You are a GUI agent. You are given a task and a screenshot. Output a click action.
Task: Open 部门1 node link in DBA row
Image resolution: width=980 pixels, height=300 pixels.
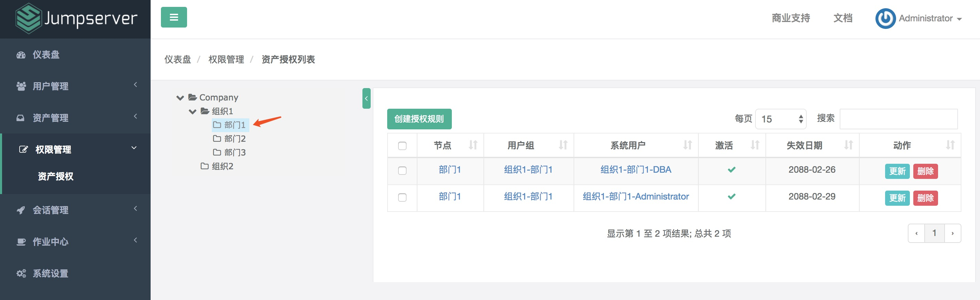point(450,170)
